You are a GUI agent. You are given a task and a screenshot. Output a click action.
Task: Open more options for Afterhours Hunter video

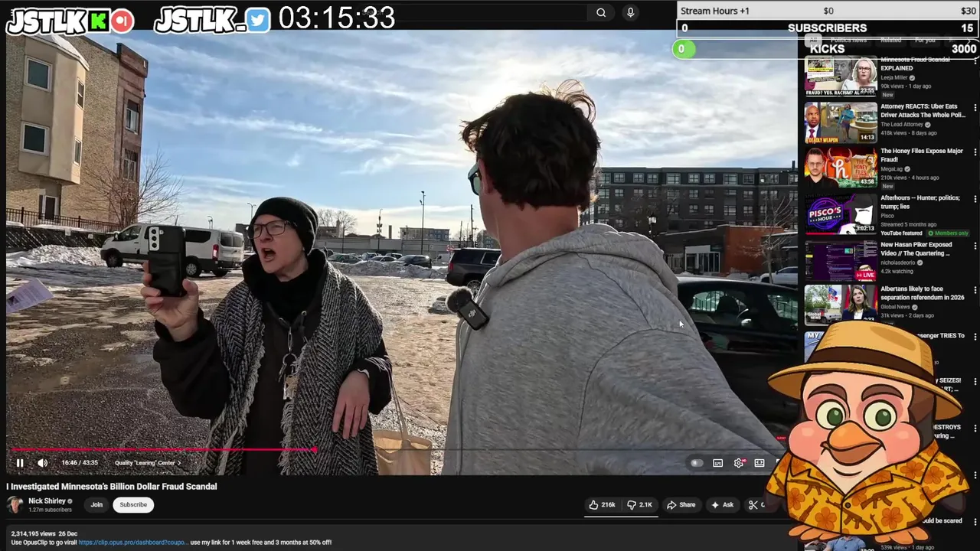point(975,199)
